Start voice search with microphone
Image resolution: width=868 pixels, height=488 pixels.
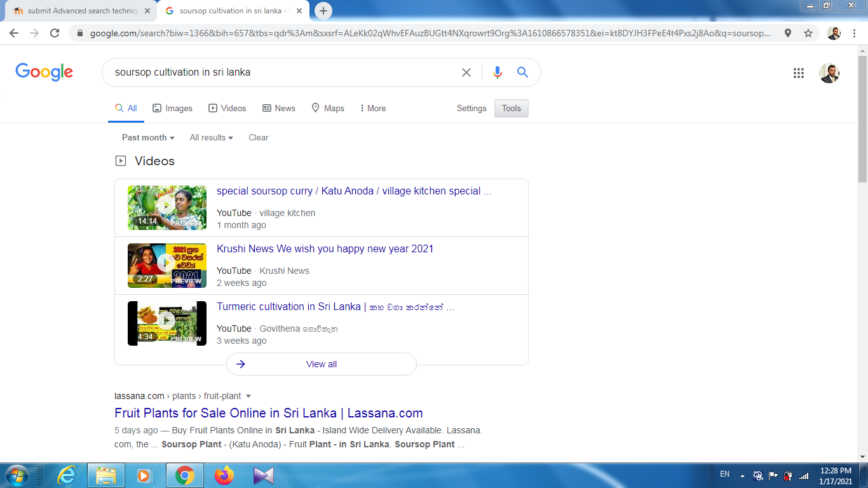(498, 72)
